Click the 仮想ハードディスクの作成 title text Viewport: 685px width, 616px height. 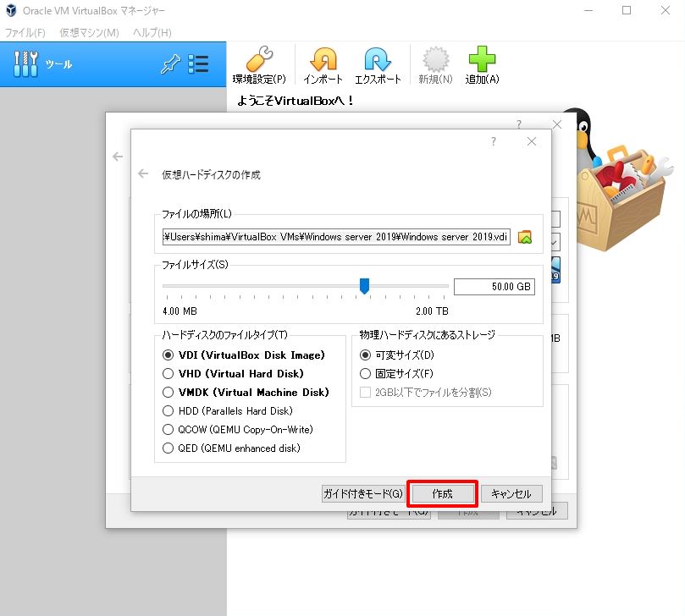pos(211,174)
